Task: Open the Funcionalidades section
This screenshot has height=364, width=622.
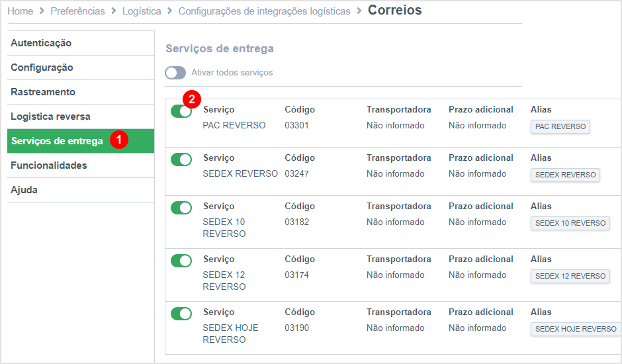Action: pos(81,165)
